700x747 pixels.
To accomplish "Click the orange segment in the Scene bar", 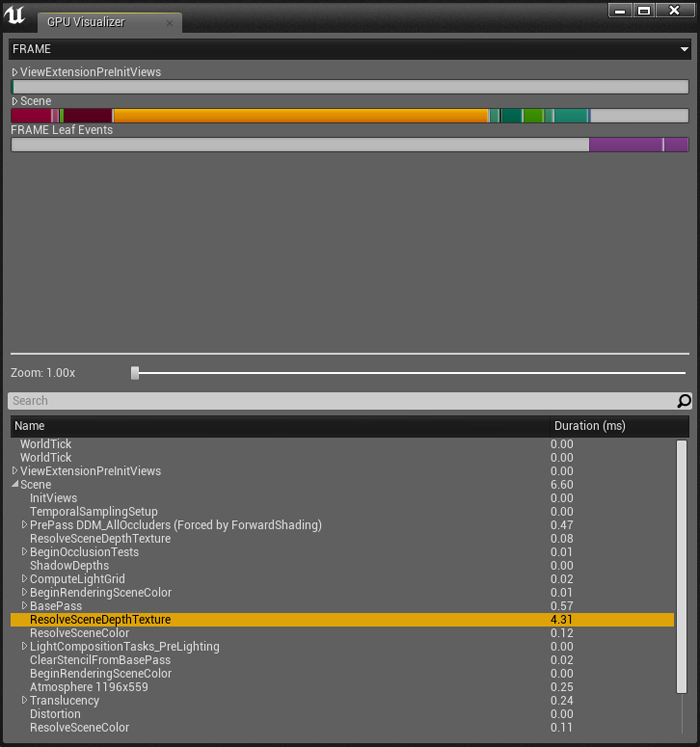I will (x=301, y=116).
